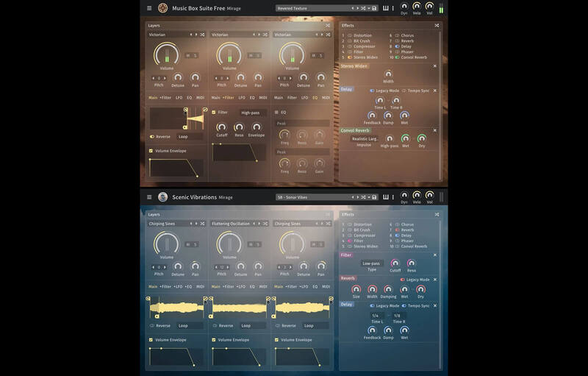Shuffle sample of Fluttering Oscillation layer

[x=265, y=224]
